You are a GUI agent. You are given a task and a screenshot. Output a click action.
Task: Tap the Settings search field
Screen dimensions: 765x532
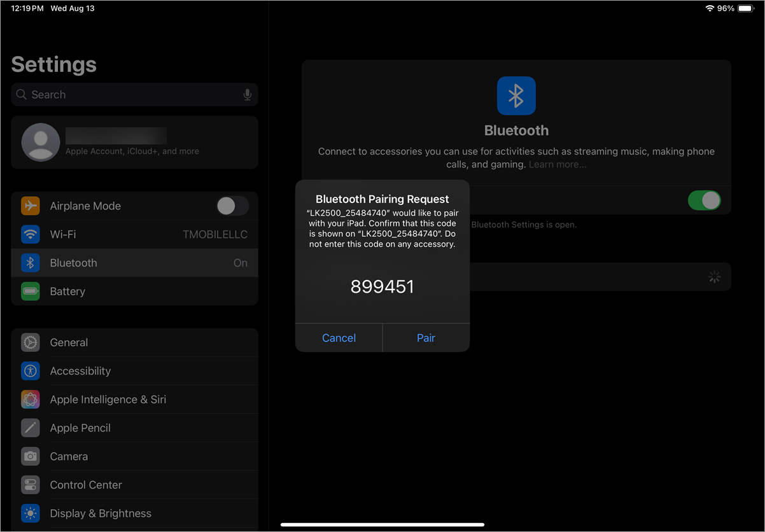coord(134,95)
